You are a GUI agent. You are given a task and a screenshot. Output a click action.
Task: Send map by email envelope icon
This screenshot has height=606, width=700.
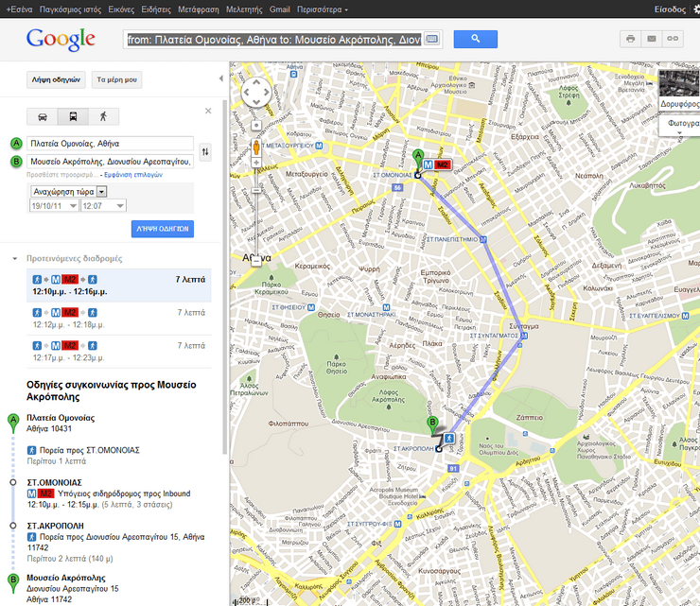pyautogui.click(x=652, y=39)
